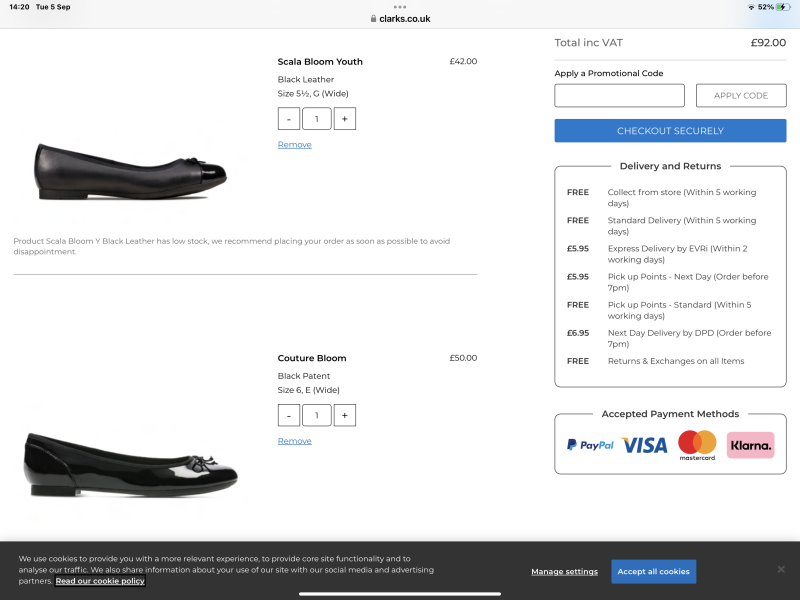Click the Couture Bloom product title

tap(312, 358)
